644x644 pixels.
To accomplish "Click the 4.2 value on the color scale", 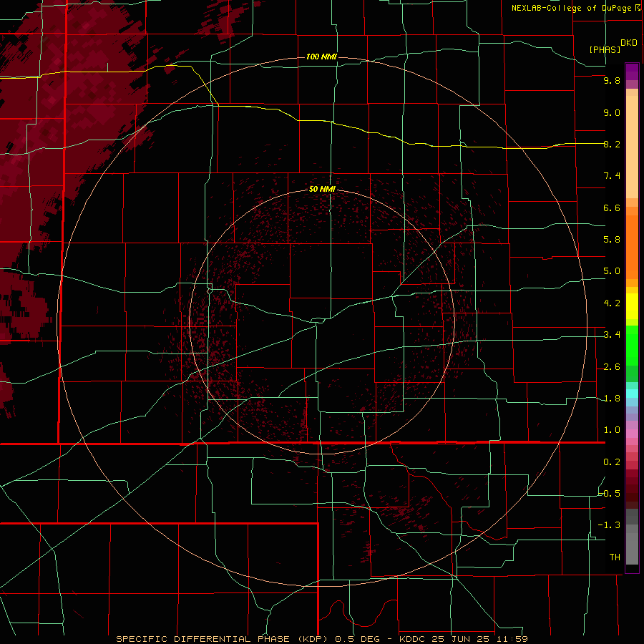I will coord(612,303).
